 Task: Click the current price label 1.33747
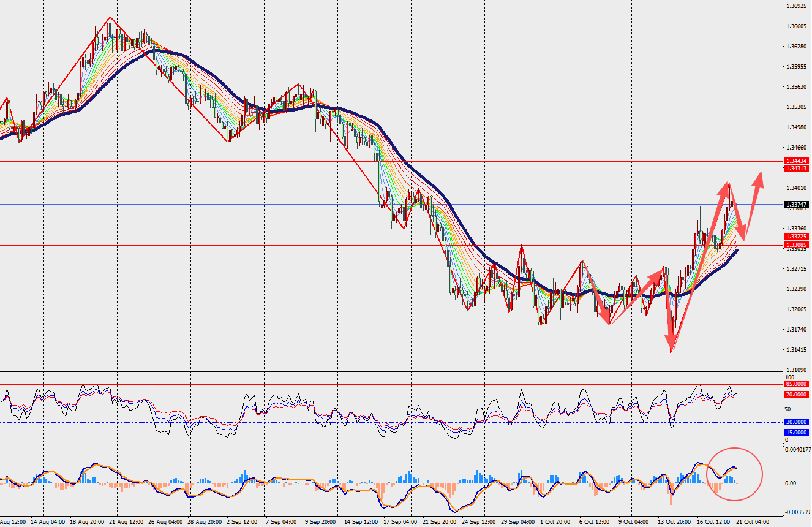[x=797, y=205]
